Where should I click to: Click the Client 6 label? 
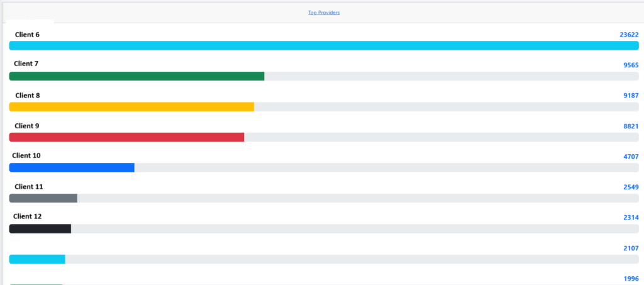pos(27,35)
